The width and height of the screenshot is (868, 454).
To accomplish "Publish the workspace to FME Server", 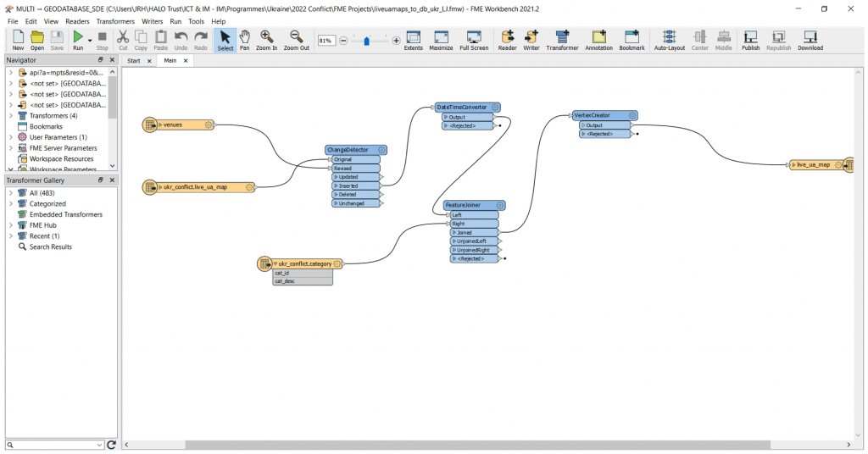I will tap(751, 40).
